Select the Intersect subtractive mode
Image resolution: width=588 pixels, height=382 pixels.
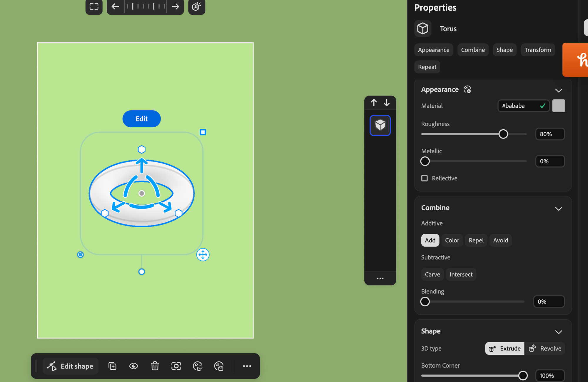461,274
